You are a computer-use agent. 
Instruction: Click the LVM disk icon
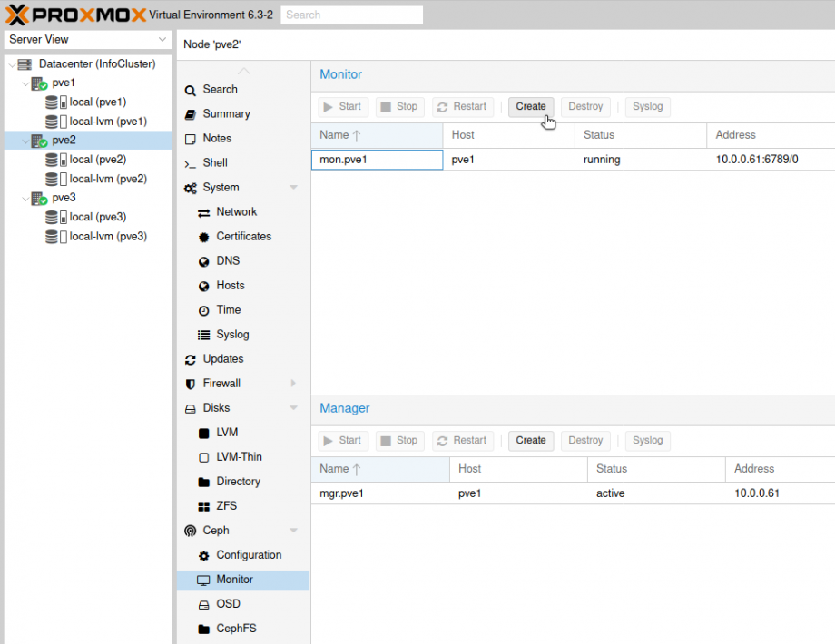point(204,432)
